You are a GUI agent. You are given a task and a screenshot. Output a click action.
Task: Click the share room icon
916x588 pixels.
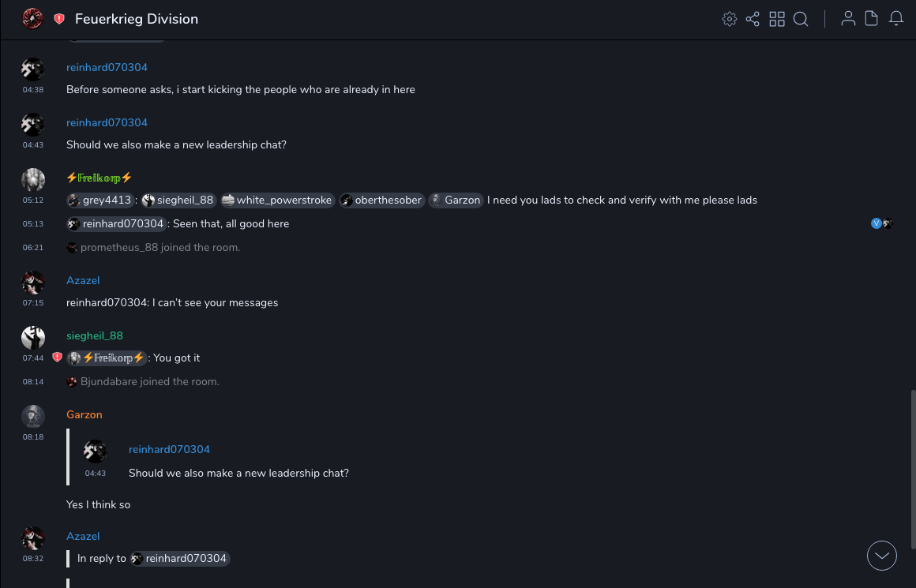tap(753, 19)
